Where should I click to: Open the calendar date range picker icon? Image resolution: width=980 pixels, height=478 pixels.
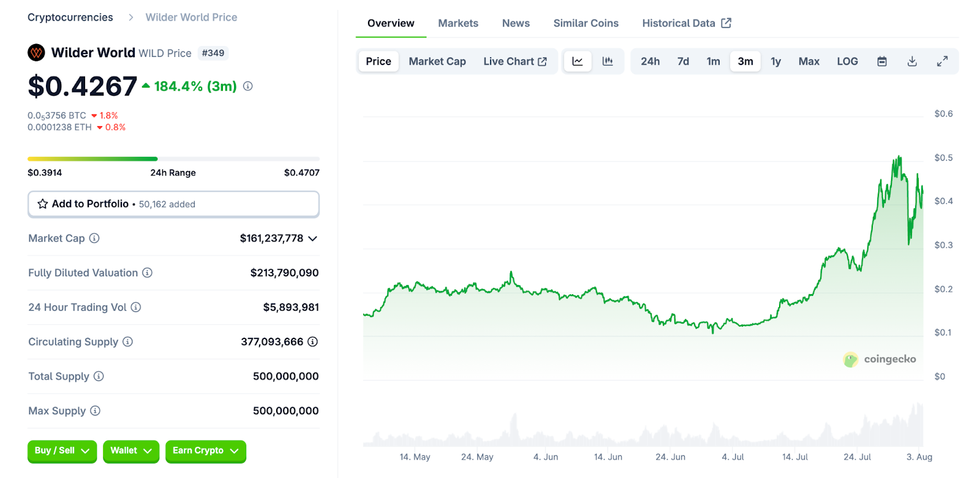pyautogui.click(x=882, y=61)
